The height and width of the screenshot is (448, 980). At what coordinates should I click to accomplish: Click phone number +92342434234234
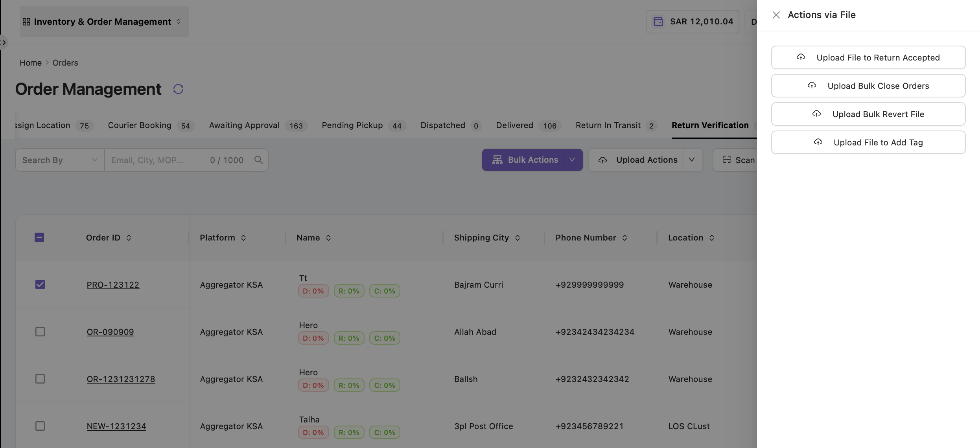595,332
